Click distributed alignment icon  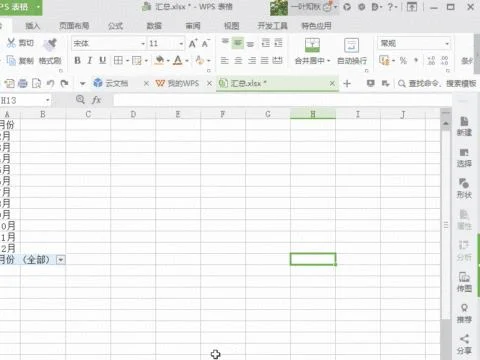click(277, 60)
